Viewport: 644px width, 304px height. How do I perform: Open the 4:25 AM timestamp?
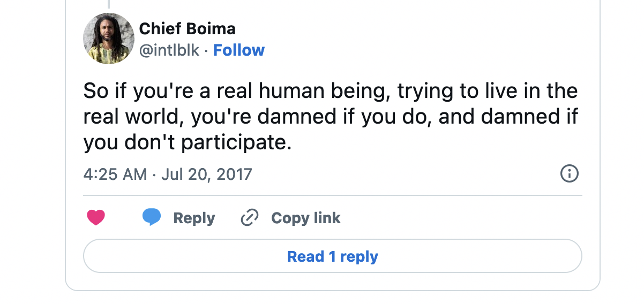(115, 174)
